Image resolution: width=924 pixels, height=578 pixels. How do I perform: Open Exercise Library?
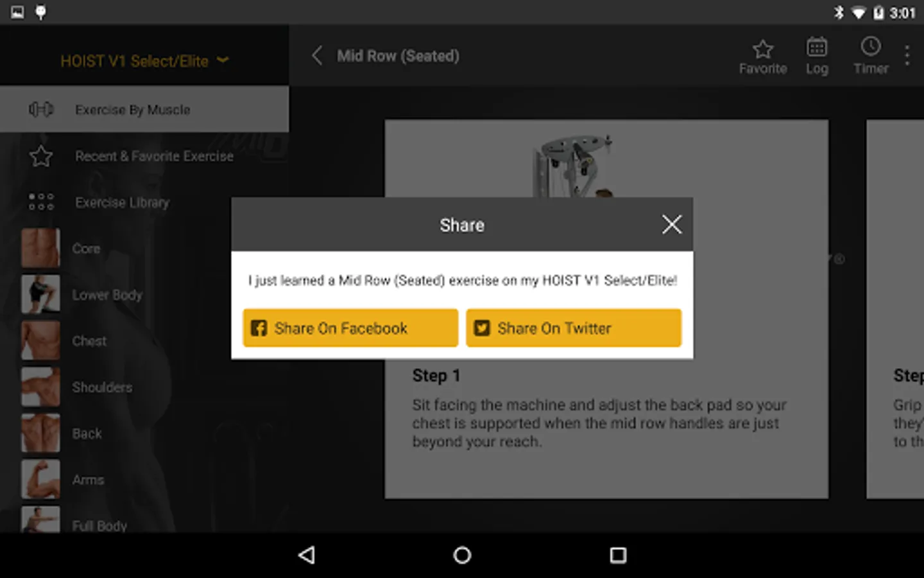144,202
